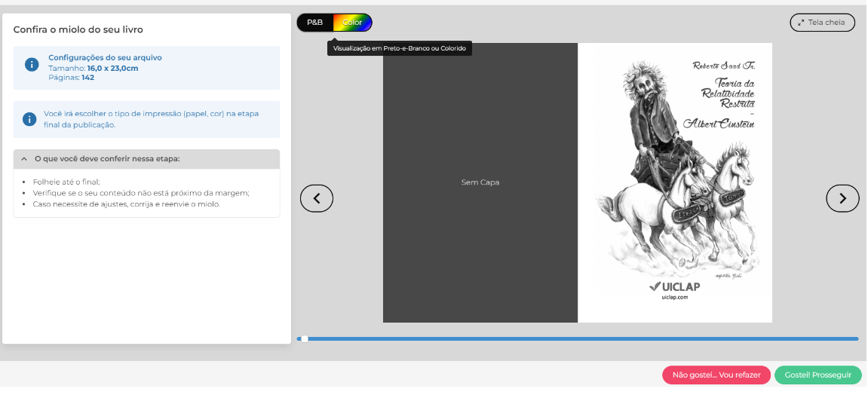Click the 'Páginas: 142' text

pyautogui.click(x=72, y=78)
